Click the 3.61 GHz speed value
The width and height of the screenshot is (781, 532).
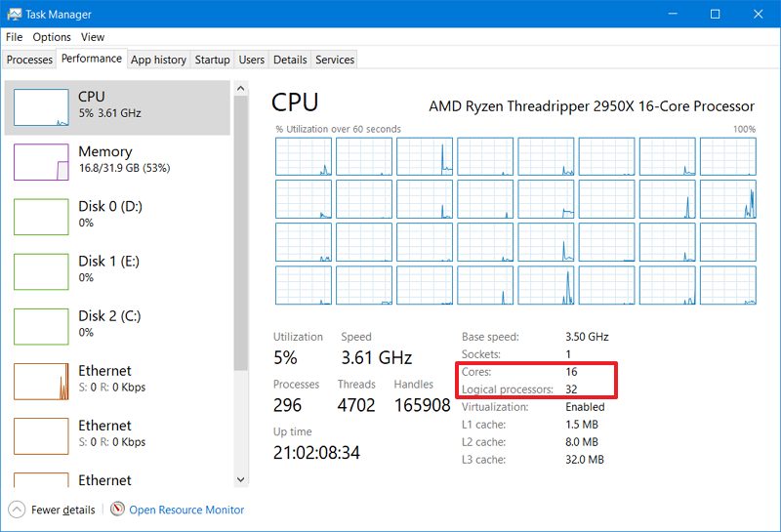coord(377,357)
